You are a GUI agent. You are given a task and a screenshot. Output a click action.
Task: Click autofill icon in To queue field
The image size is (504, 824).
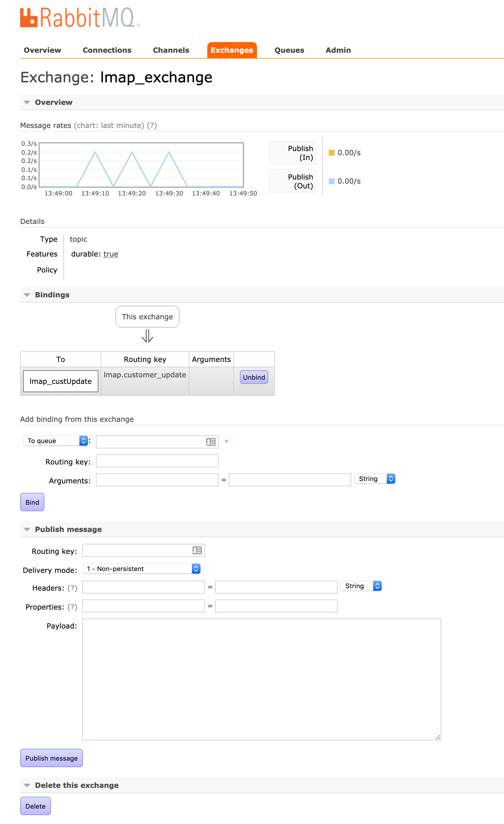click(x=210, y=442)
